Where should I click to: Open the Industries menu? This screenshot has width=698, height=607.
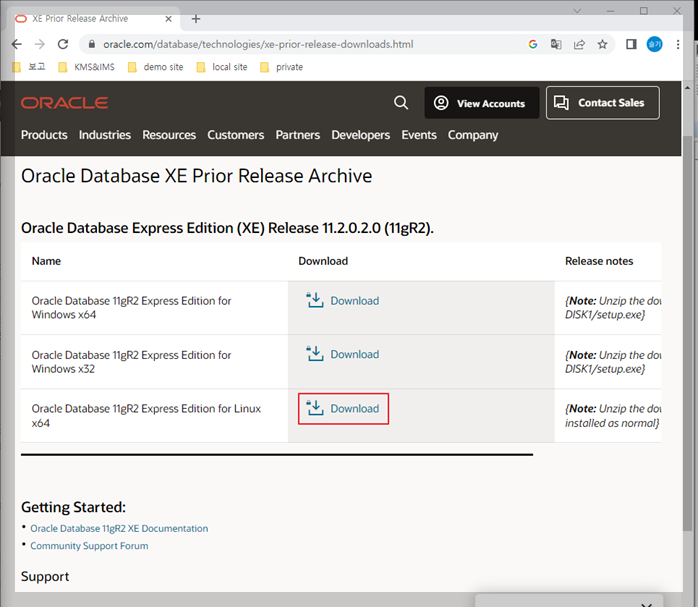pyautogui.click(x=105, y=135)
